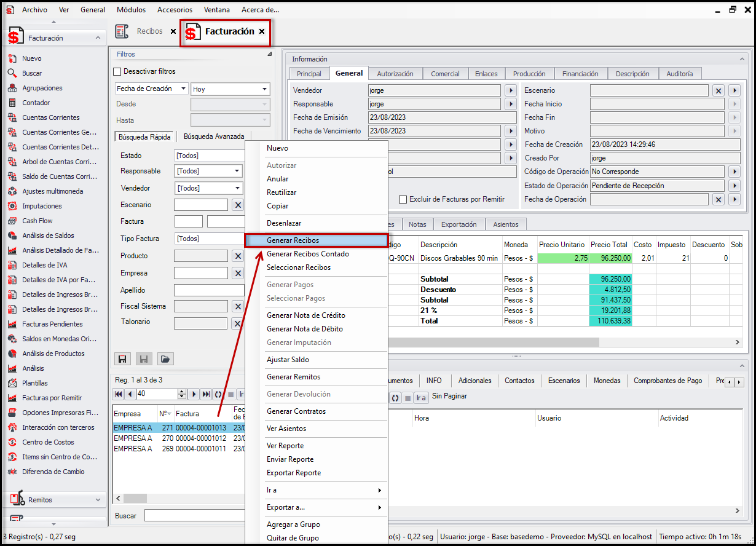Open Imputaciones in the sidebar

42,206
